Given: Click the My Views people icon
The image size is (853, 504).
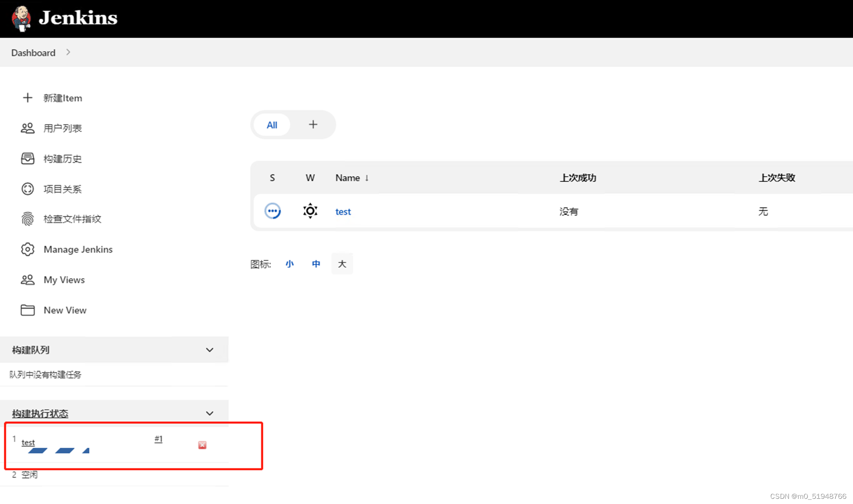Looking at the screenshot, I should (28, 279).
